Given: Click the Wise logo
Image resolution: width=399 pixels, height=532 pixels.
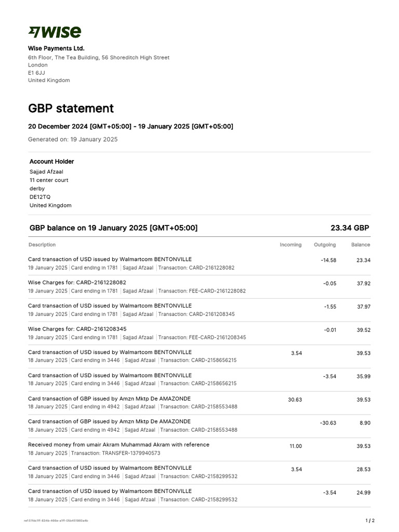Looking at the screenshot, I should point(54,32).
